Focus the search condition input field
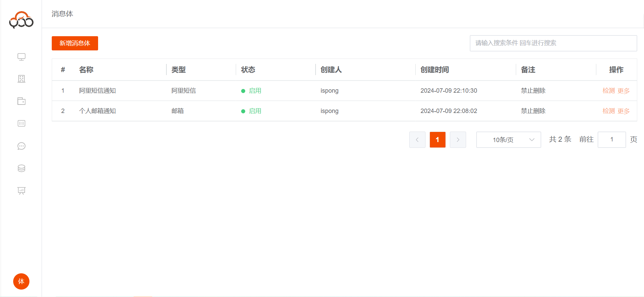This screenshot has height=297, width=644. (553, 43)
